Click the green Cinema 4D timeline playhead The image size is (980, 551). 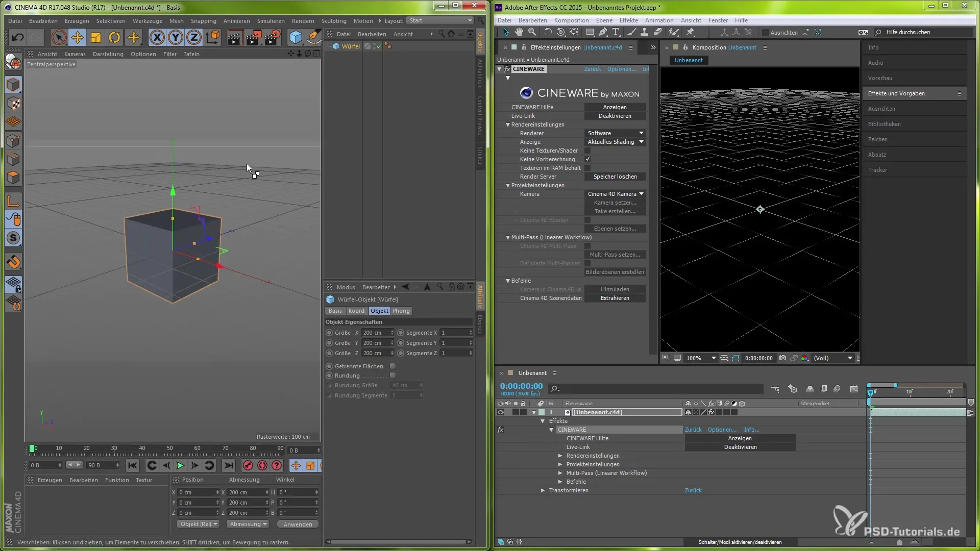point(32,448)
